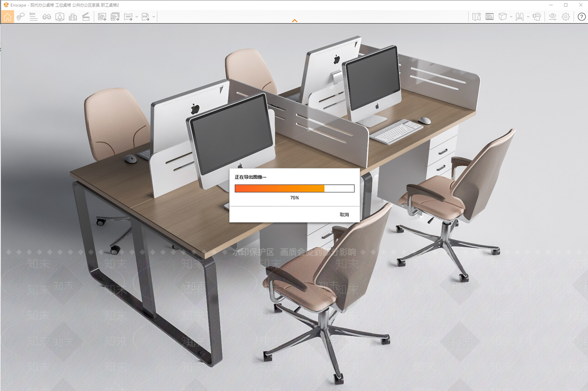Click the cube view projection icon
Viewport: 588px width, 391px height.
pyautogui.click(x=503, y=17)
